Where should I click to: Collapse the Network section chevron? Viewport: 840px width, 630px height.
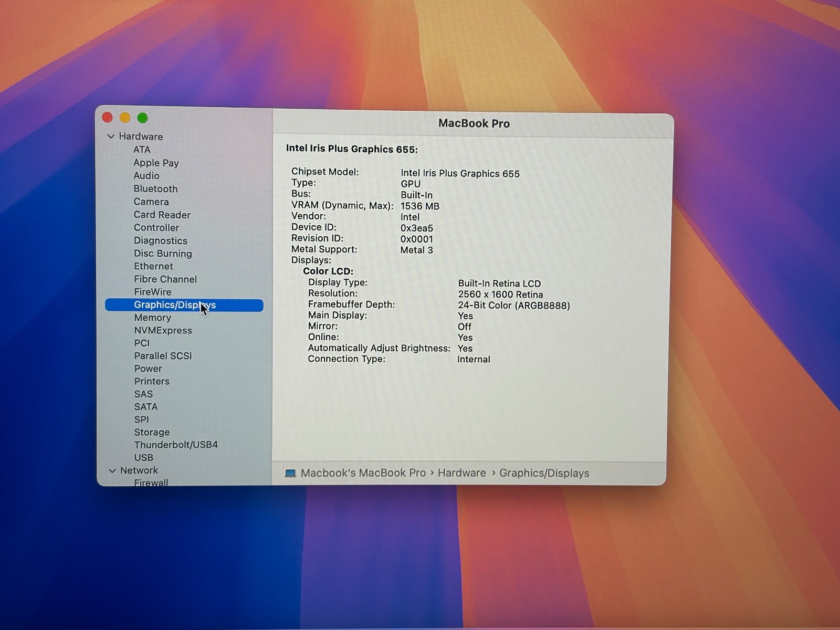[x=112, y=471]
